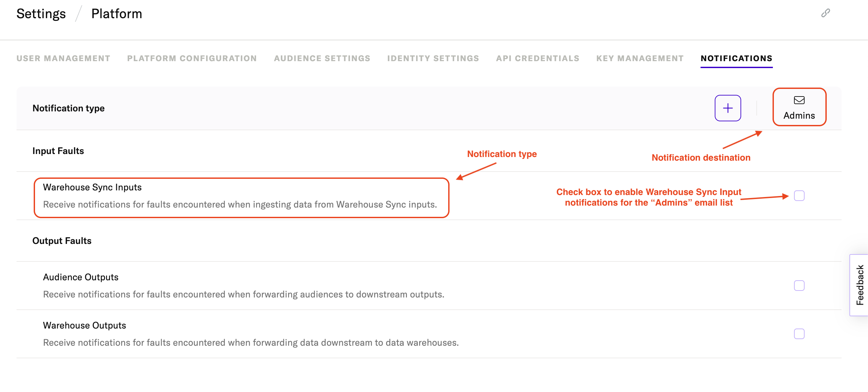Viewport: 868px width, 392px height.
Task: Go to Audience Settings tab
Action: [x=322, y=58]
